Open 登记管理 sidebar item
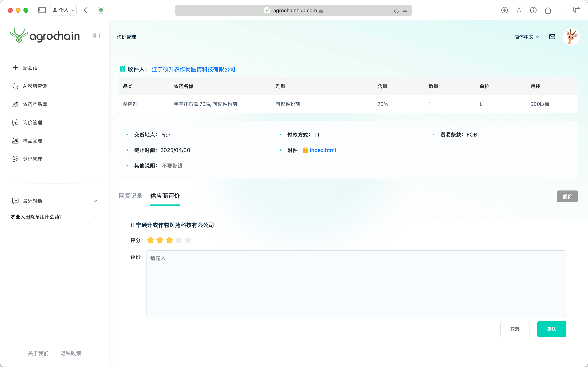The image size is (588, 367). tap(32, 159)
